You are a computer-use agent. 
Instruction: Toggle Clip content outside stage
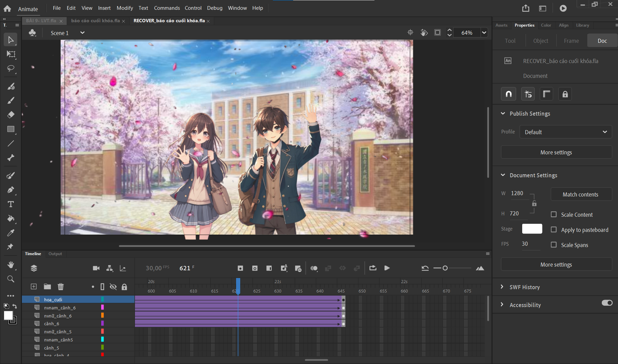click(x=437, y=32)
